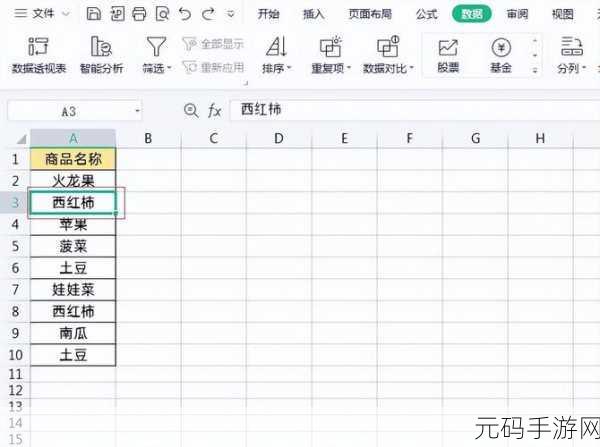This screenshot has width=600, height=447.
Task: Click the Save As icon beside Save
Action: tap(117, 14)
